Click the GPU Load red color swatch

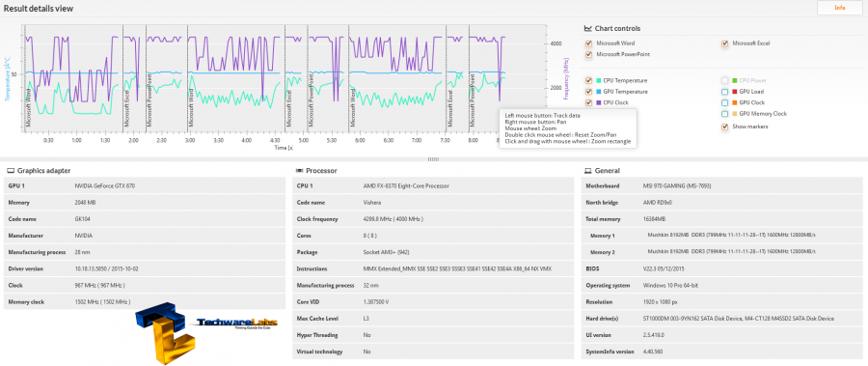[735, 92]
